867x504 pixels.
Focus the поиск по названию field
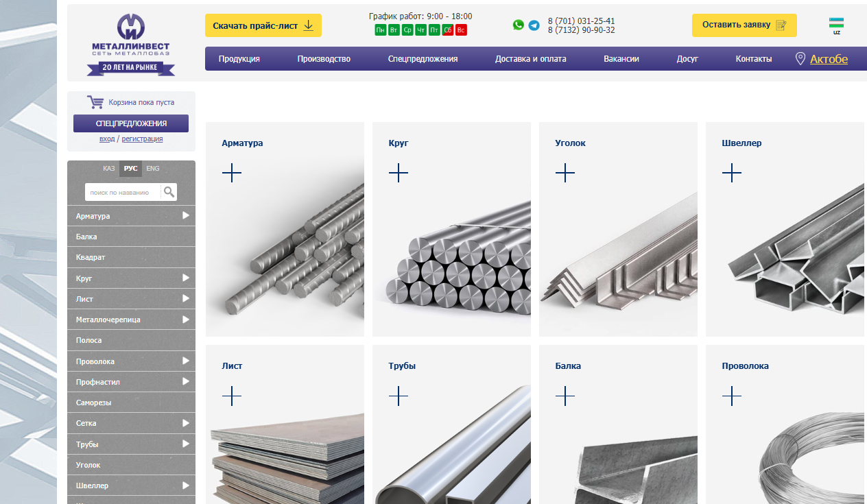click(123, 192)
